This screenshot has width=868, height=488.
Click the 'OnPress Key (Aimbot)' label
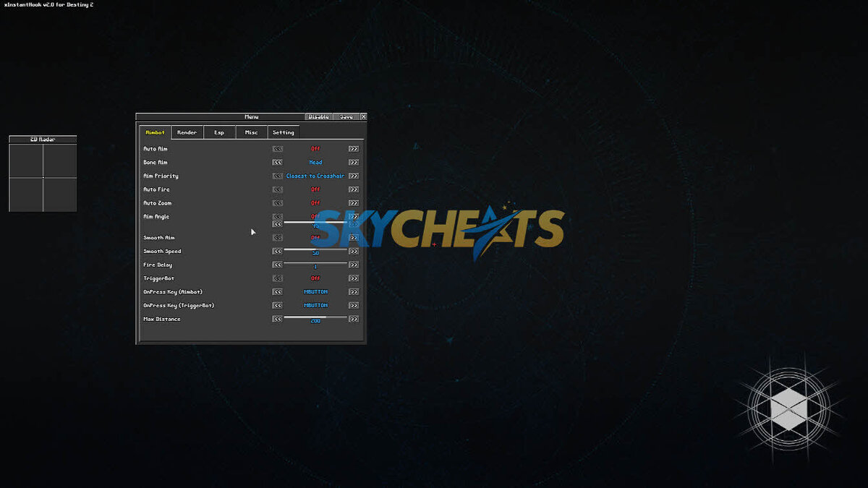(x=173, y=292)
